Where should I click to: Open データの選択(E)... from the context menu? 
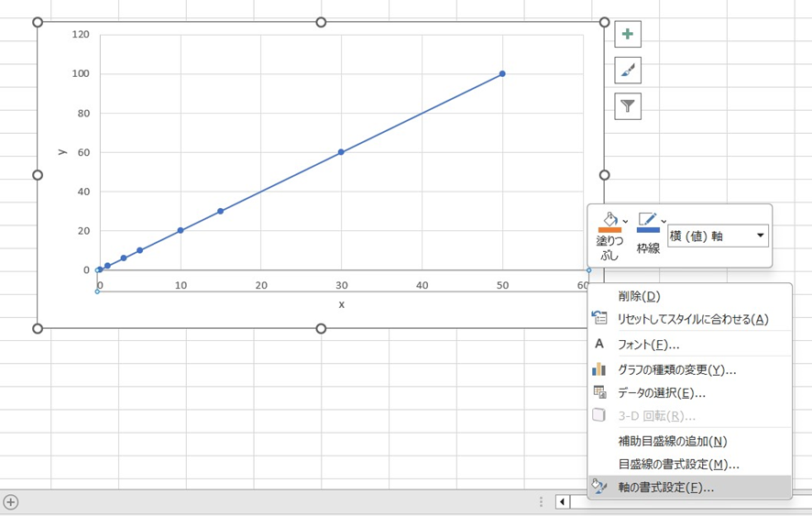click(x=661, y=392)
